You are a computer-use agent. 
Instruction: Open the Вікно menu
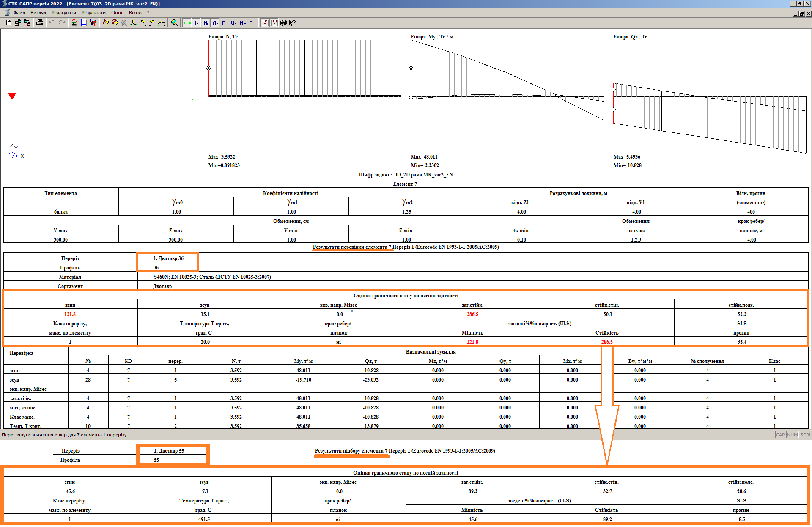click(135, 13)
